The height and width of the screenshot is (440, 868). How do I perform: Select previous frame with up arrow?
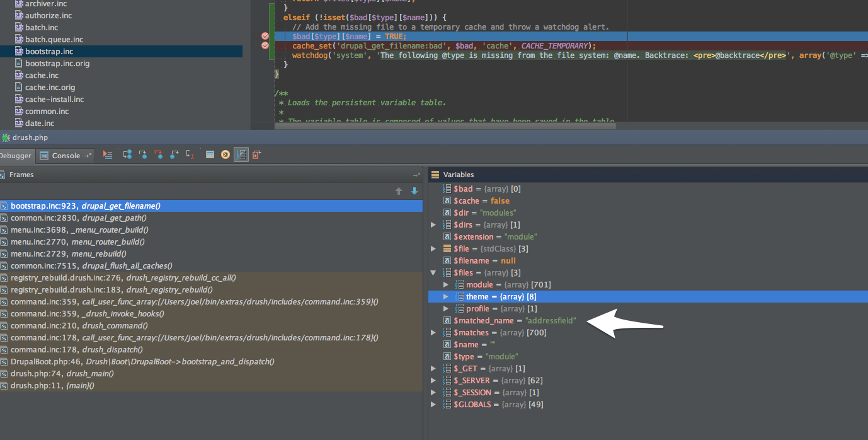coord(399,191)
